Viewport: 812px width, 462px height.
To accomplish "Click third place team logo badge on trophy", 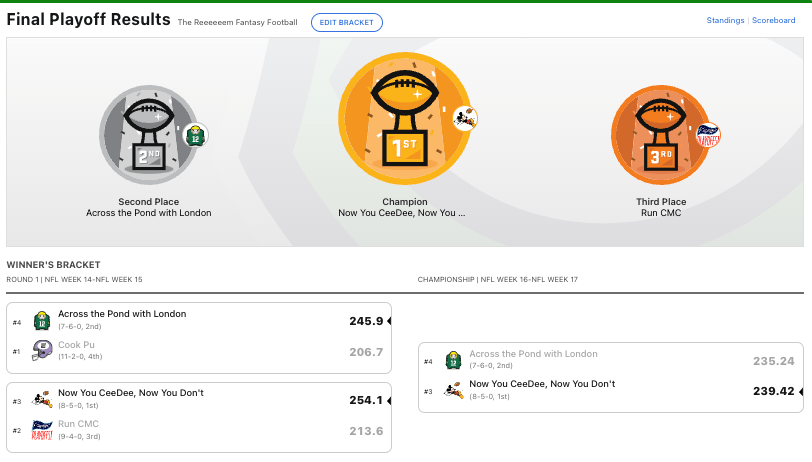I will (x=708, y=136).
